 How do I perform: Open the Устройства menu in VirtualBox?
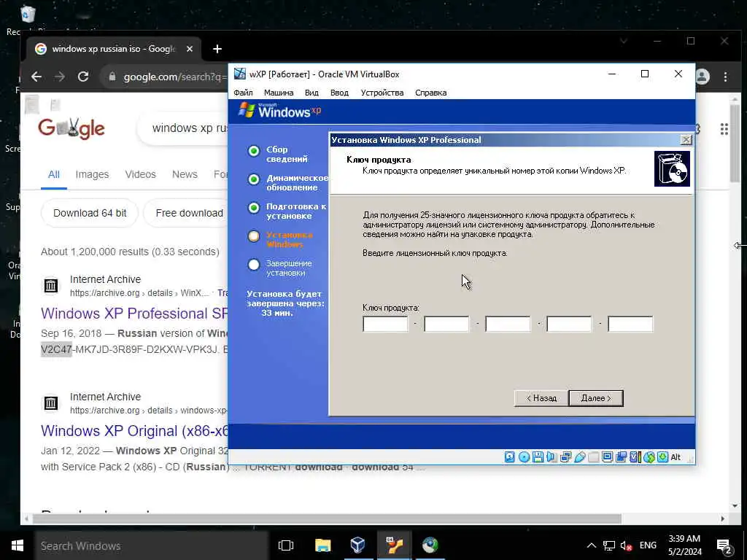[382, 93]
